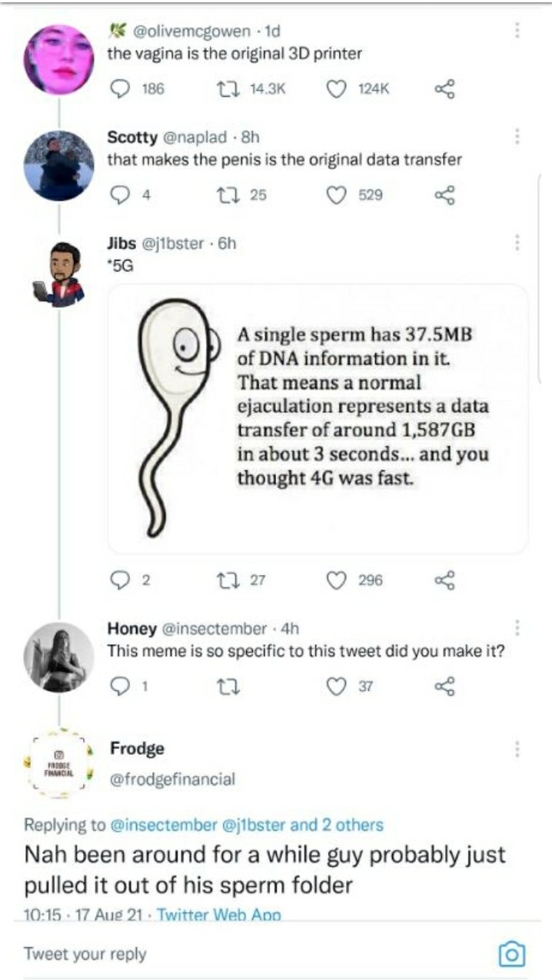Open the Twitter Web App source link

click(x=219, y=915)
